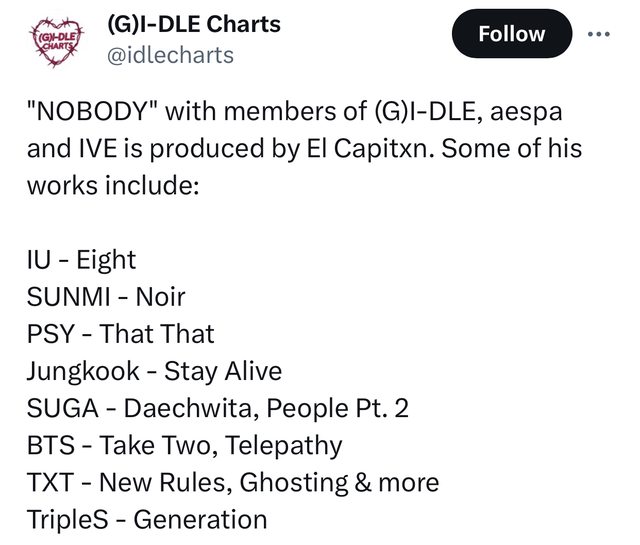The image size is (640, 545).
Task: Select the "TXT - New Rules, Ghosting" line
Action: 186,482
